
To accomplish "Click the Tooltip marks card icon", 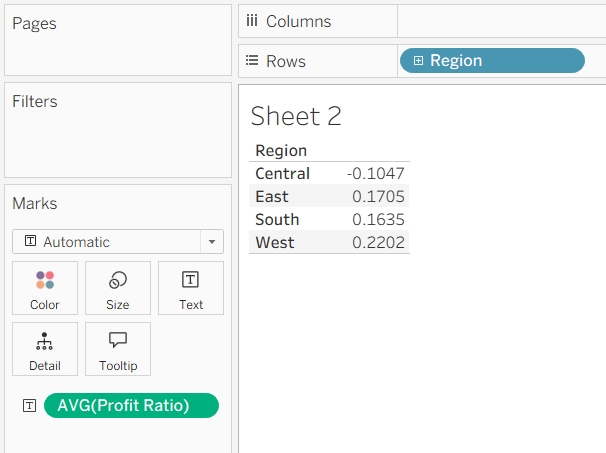I will [x=118, y=341].
